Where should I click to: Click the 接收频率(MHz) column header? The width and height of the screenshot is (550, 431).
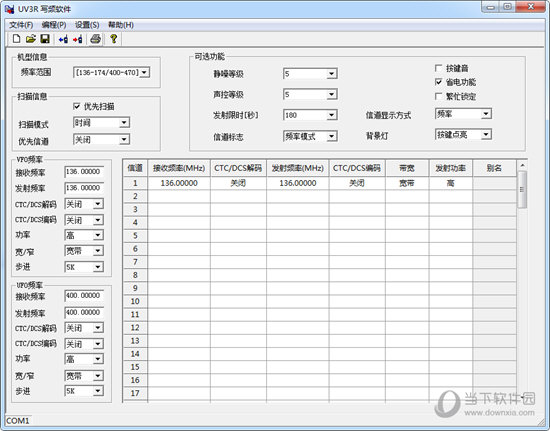[x=179, y=168]
